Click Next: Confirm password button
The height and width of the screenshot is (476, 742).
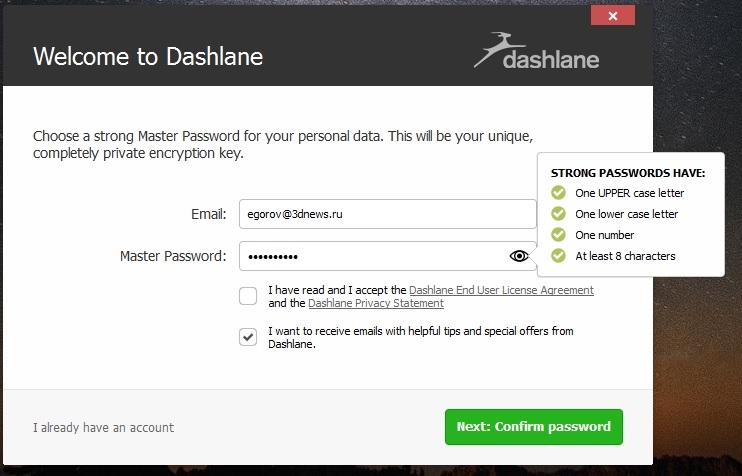click(534, 427)
